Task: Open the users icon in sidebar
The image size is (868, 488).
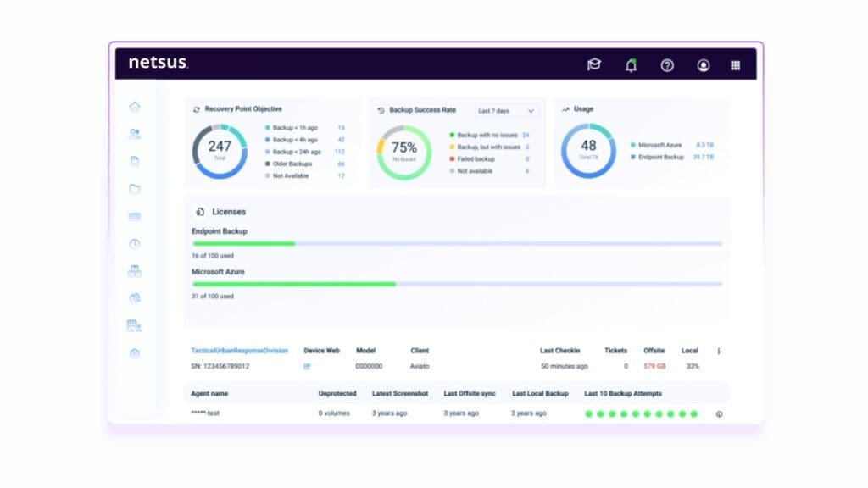Action: click(x=135, y=133)
